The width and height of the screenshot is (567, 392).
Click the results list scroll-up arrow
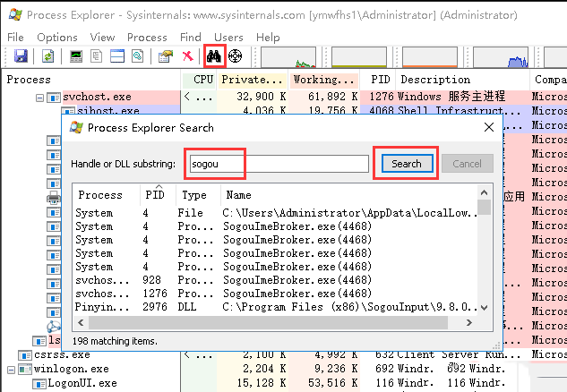485,192
